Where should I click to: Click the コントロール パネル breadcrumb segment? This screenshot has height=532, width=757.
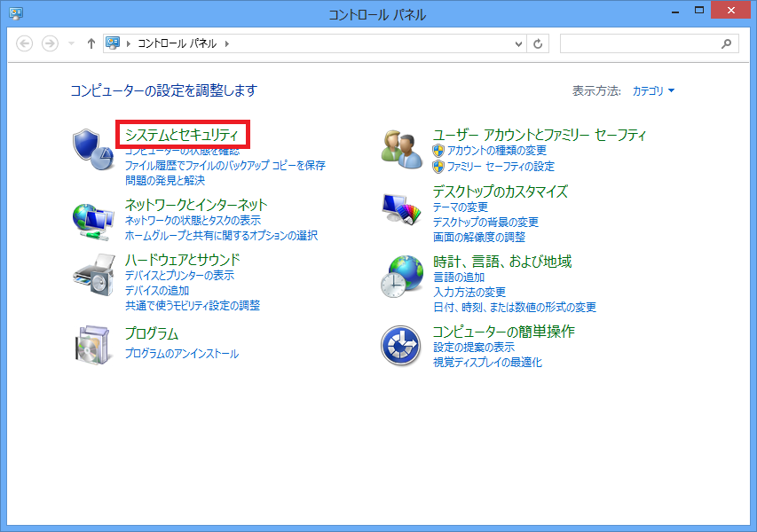point(177,43)
